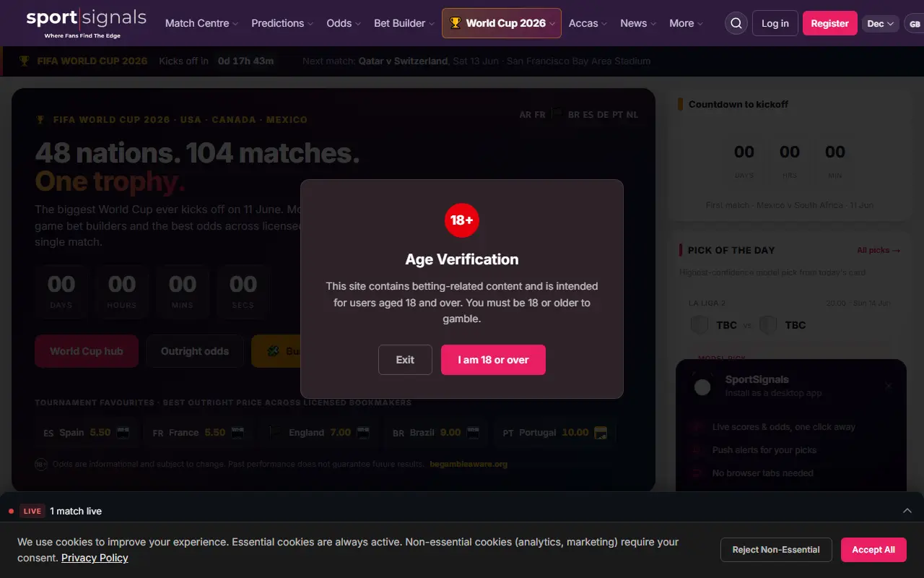Open the Match Centre dropdown menu
924x578 pixels.
[201, 23]
